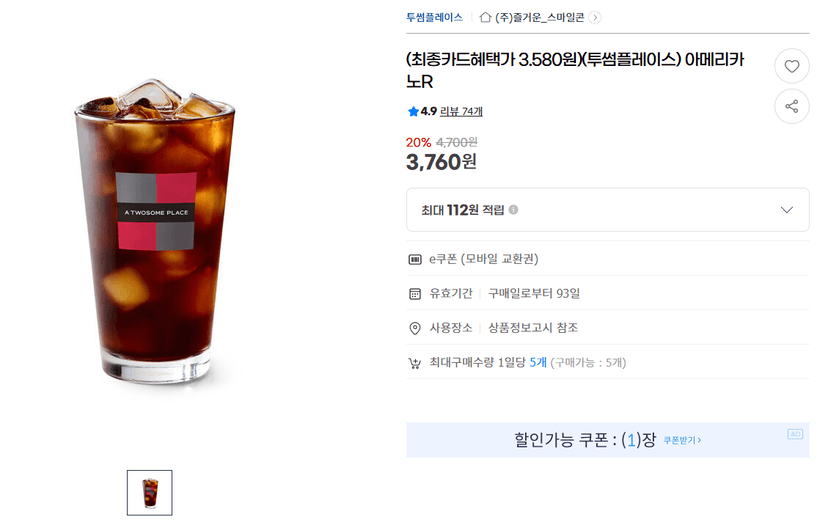The image size is (828, 522).
Task: Click the share icon button
Action: point(792,106)
